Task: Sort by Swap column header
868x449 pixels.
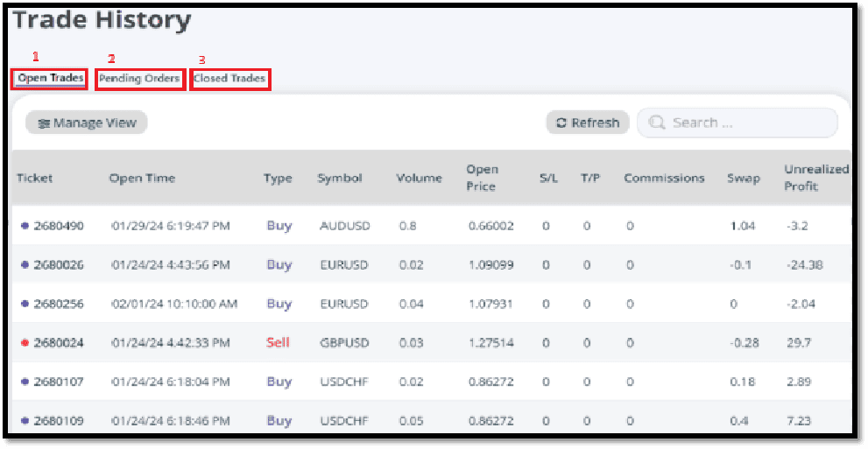Action: 744,179
